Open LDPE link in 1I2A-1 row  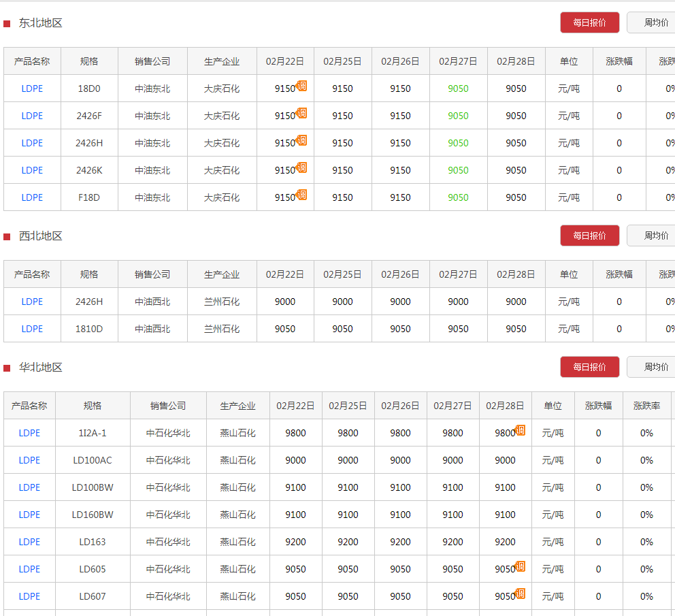pyautogui.click(x=29, y=433)
